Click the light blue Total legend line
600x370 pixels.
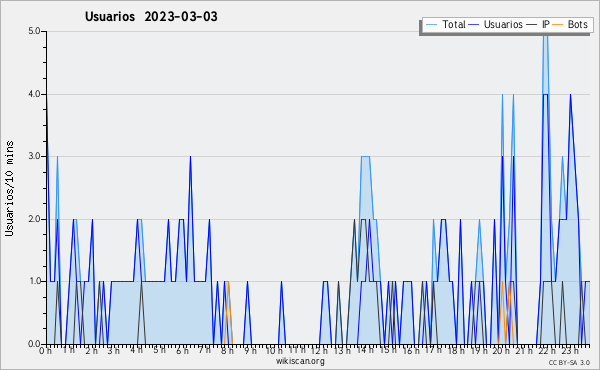click(431, 25)
